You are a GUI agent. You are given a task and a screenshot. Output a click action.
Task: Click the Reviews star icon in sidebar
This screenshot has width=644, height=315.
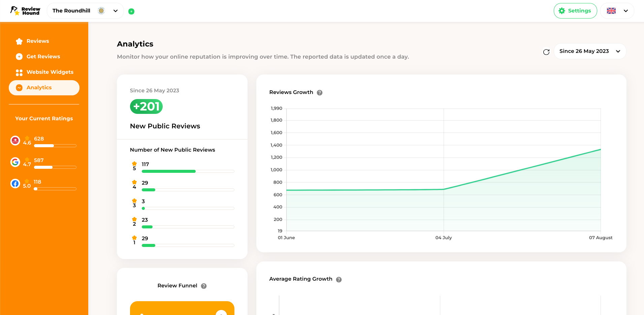(x=19, y=41)
